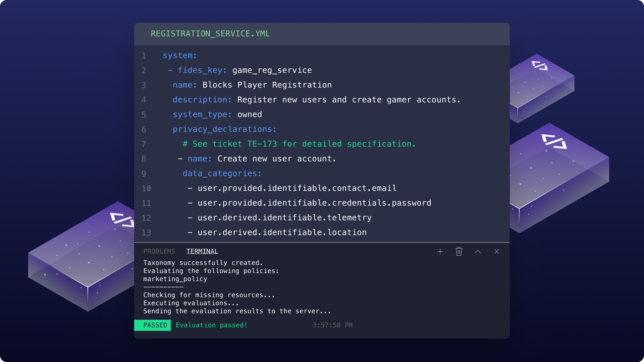Click line number 13 in the gutter
The height and width of the screenshot is (362, 644).
[x=146, y=233]
